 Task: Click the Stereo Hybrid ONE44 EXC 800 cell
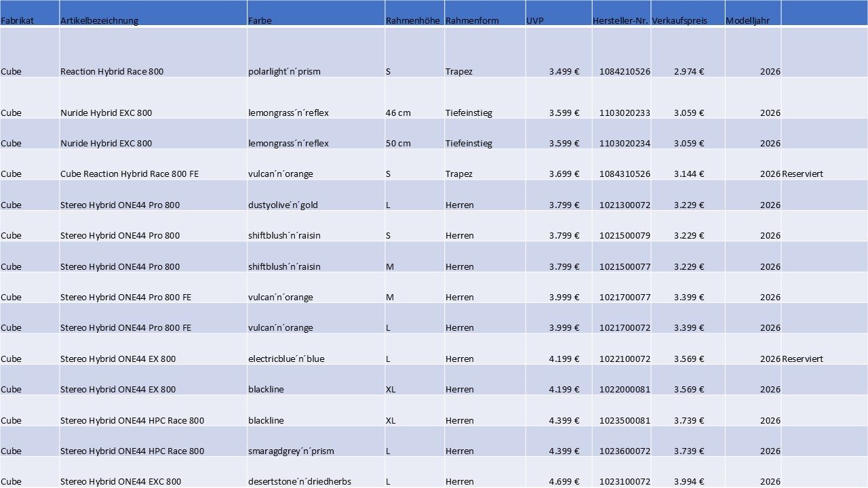tap(121, 481)
